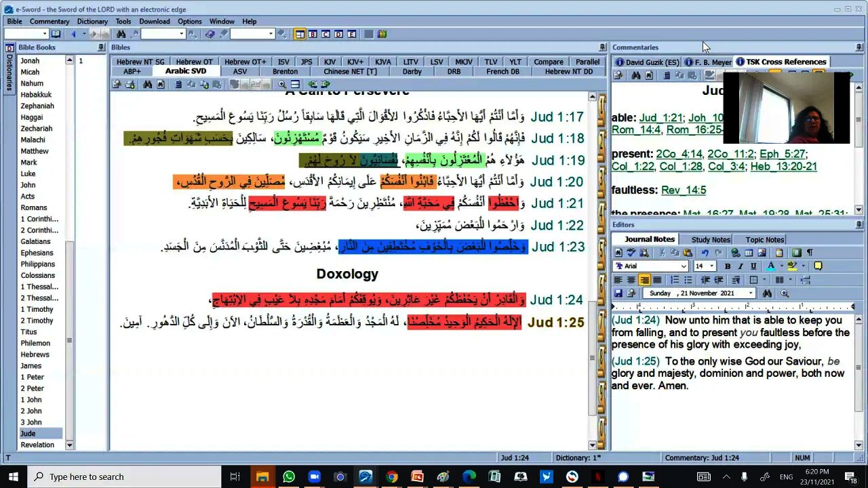This screenshot has height=488, width=868.
Task: Open the Download menu
Action: [155, 22]
